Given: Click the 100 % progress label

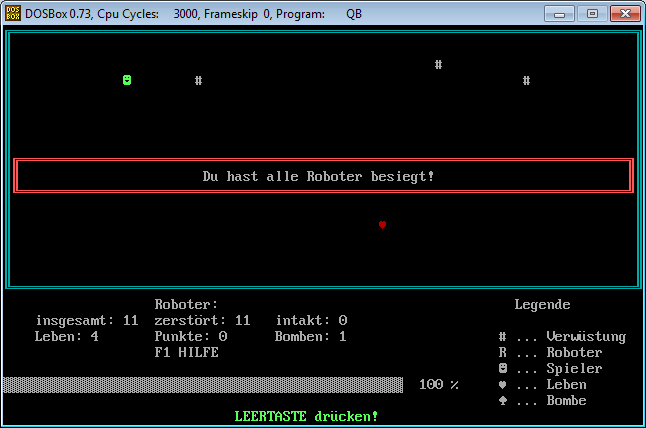Looking at the screenshot, I should [x=438, y=384].
